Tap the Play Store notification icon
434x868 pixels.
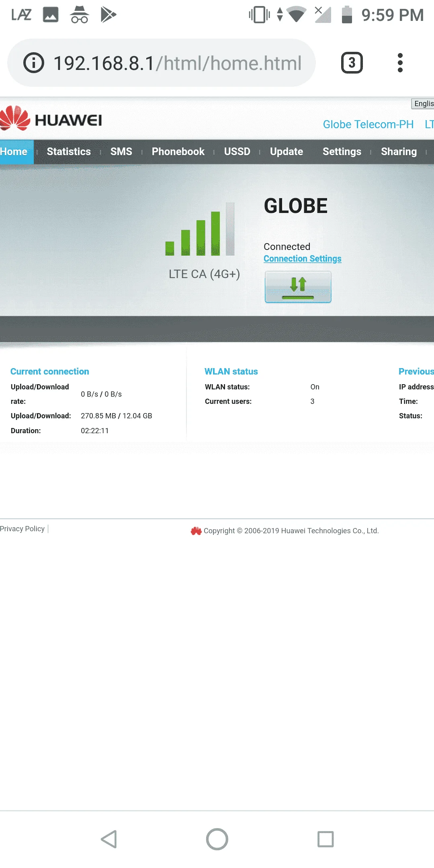coord(108,15)
